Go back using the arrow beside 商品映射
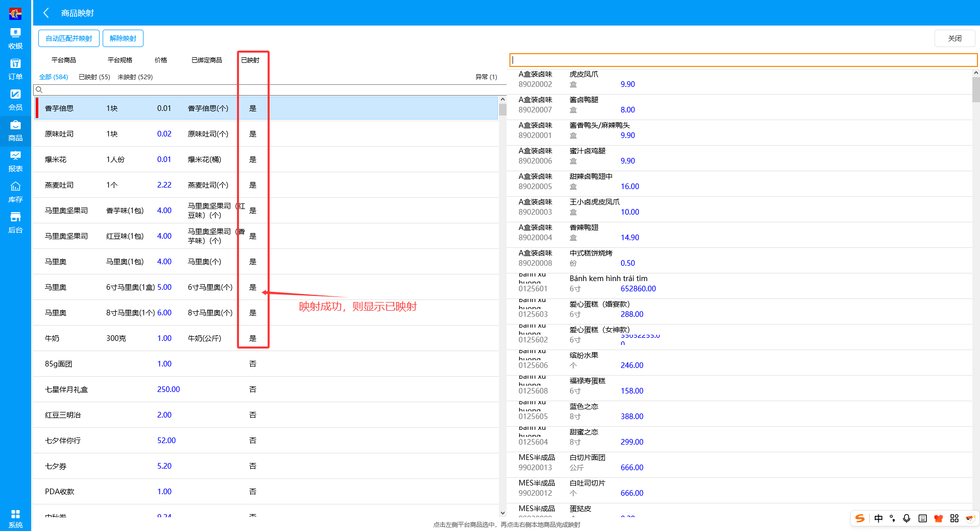Screen dimensions: 980x531 46,13
